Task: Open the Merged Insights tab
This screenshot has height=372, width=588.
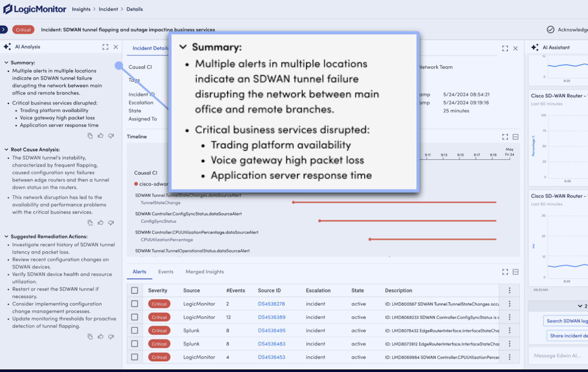Action: (205, 272)
